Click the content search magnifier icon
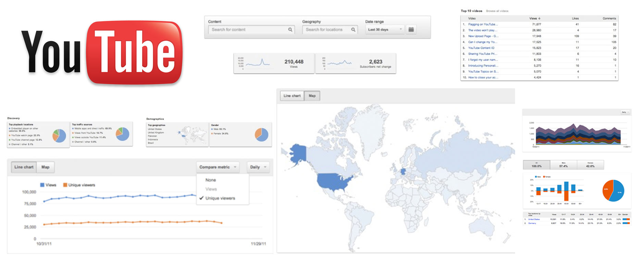The image size is (644, 266). click(x=290, y=30)
